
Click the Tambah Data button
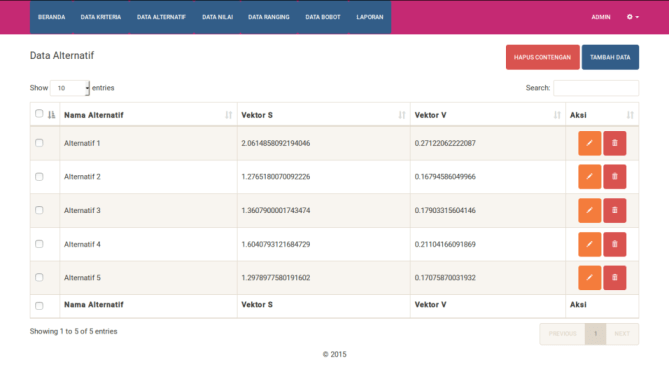coord(610,57)
